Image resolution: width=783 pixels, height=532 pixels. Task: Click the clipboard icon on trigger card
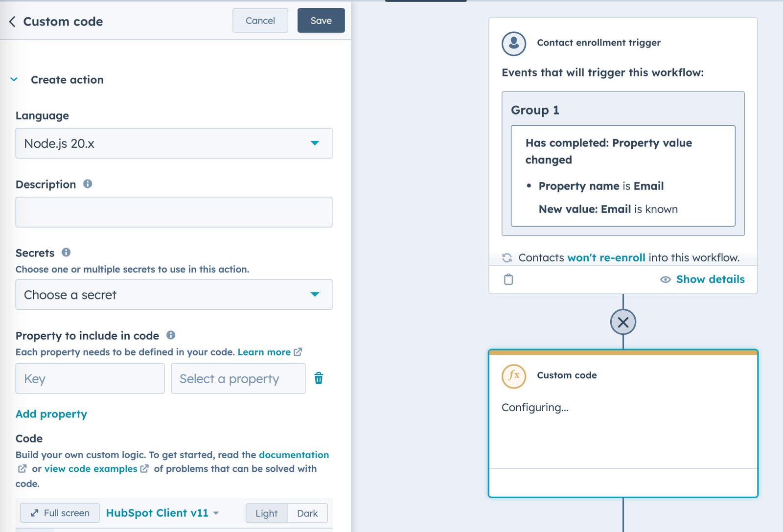click(508, 279)
